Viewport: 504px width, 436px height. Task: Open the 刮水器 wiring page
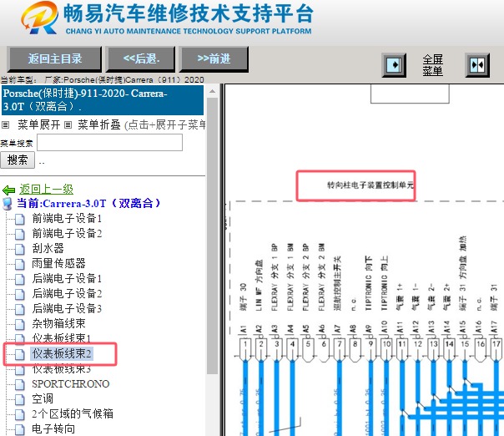48,248
